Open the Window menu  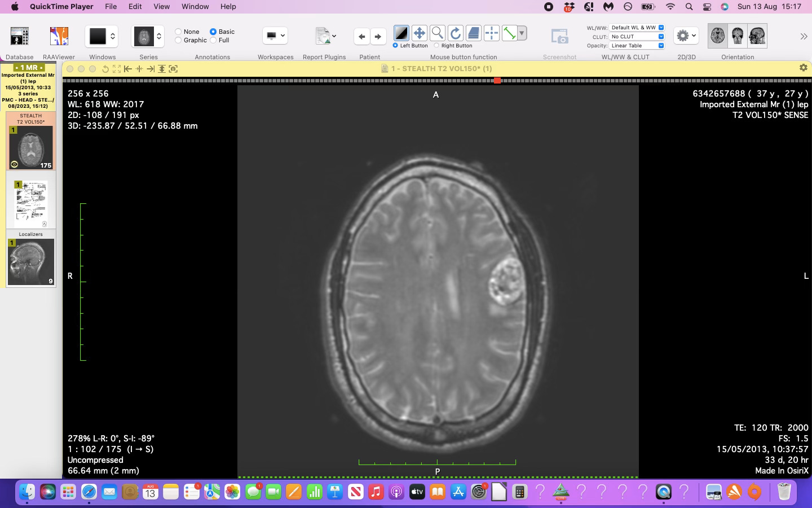tap(195, 7)
